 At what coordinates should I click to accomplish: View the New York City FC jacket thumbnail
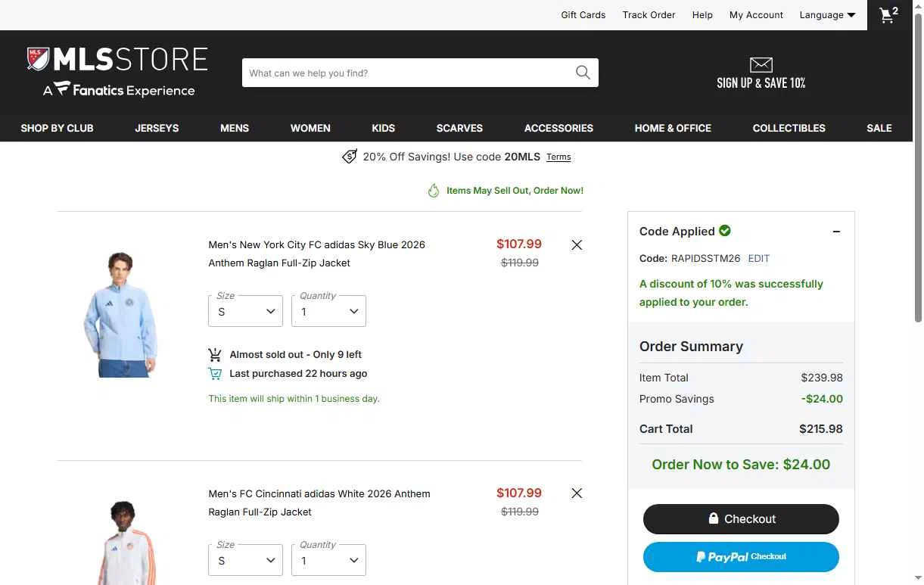click(121, 314)
